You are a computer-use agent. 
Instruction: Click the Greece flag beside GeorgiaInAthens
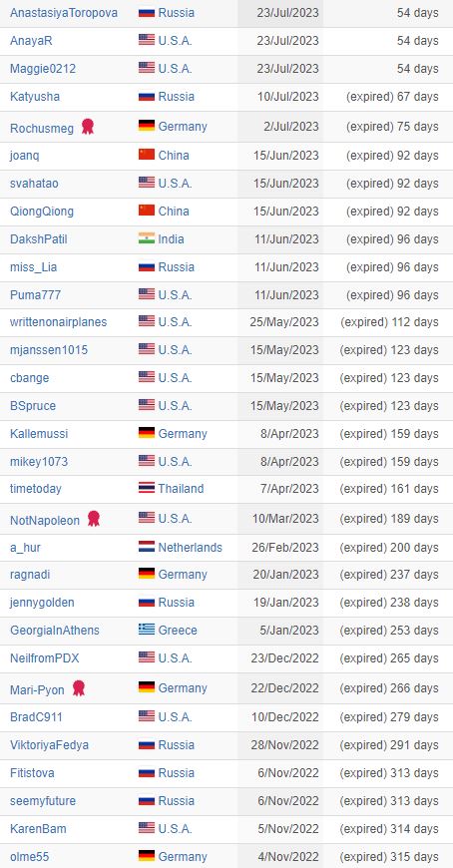point(147,630)
